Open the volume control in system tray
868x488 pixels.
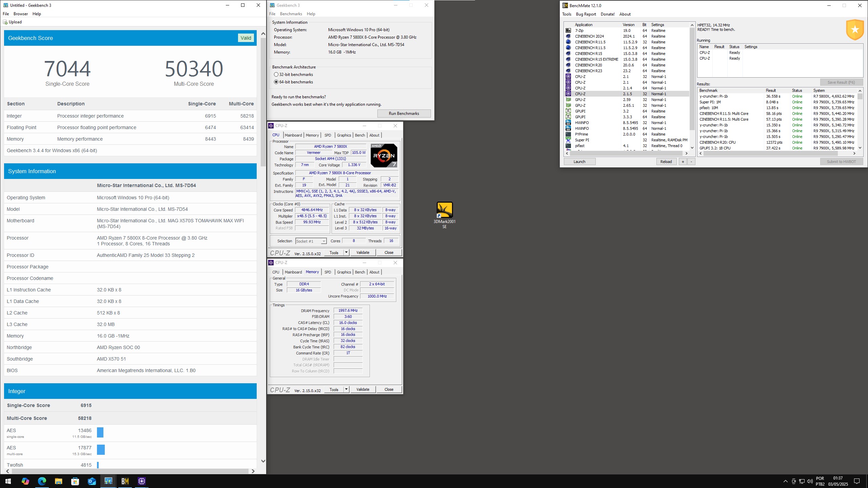tap(810, 481)
